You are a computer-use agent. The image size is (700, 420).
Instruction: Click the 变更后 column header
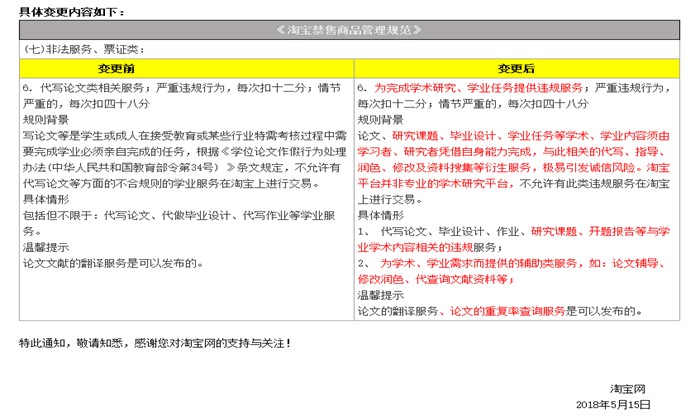[517, 68]
